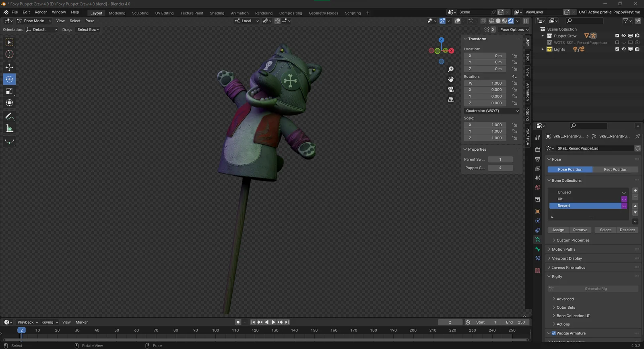
Task: Click the pan view hand icon
Action: 451,79
